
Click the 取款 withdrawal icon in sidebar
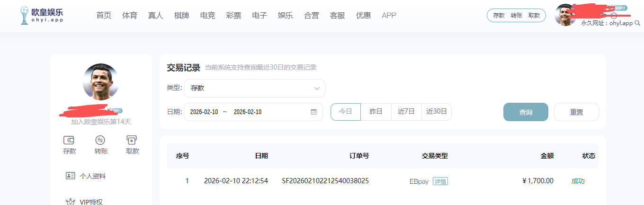[132, 140]
